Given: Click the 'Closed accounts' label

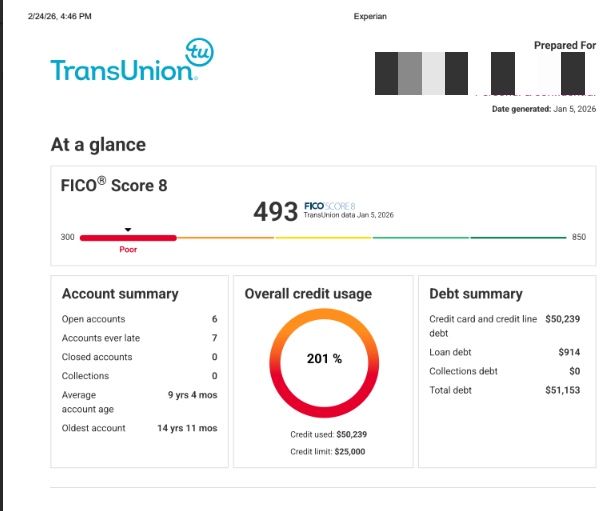Looking at the screenshot, I should [97, 357].
